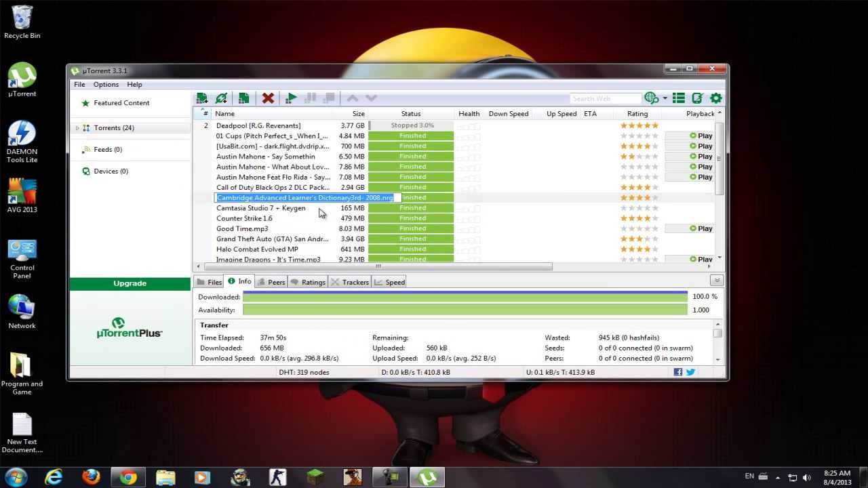
Task: Click the green Start torrent icon
Action: click(x=291, y=98)
